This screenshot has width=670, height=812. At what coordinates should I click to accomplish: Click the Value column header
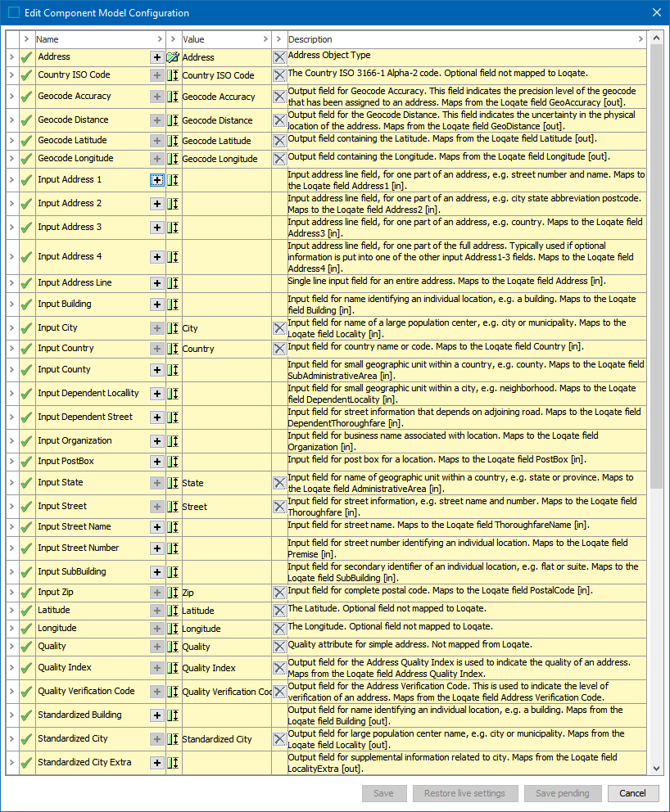click(226, 39)
